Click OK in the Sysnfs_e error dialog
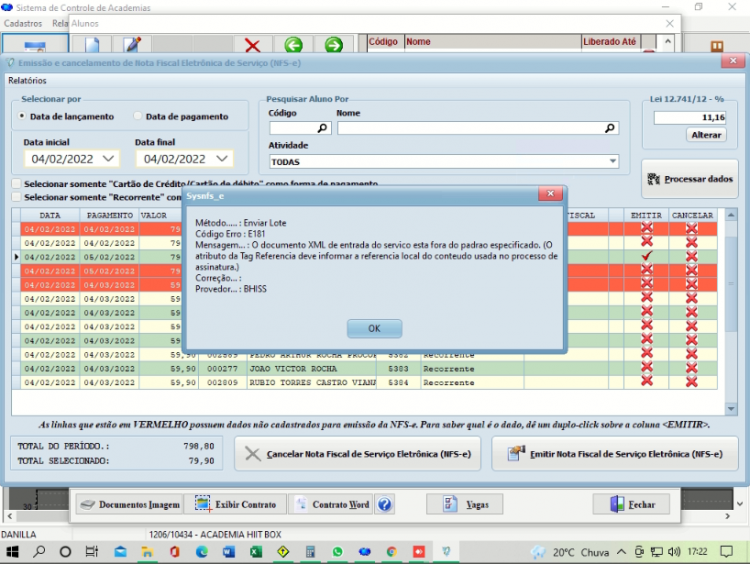 pyautogui.click(x=374, y=329)
